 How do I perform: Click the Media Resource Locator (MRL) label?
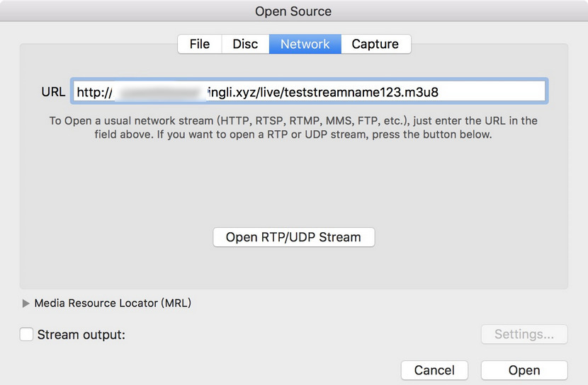[113, 303]
